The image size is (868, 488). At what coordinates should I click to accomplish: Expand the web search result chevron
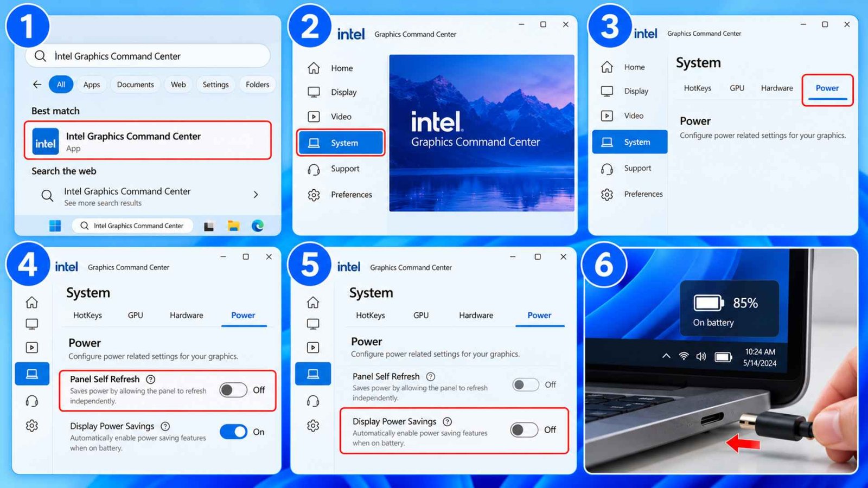point(256,195)
